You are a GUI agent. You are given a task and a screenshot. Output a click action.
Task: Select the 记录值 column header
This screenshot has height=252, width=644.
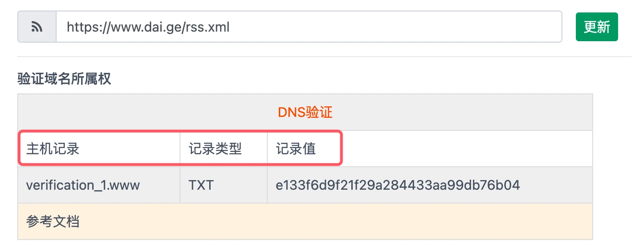click(x=296, y=149)
